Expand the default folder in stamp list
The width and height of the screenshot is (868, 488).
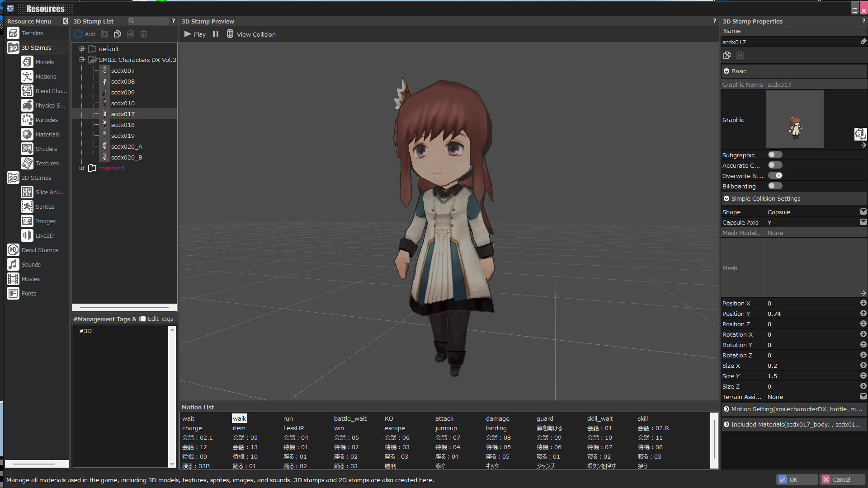coord(82,48)
